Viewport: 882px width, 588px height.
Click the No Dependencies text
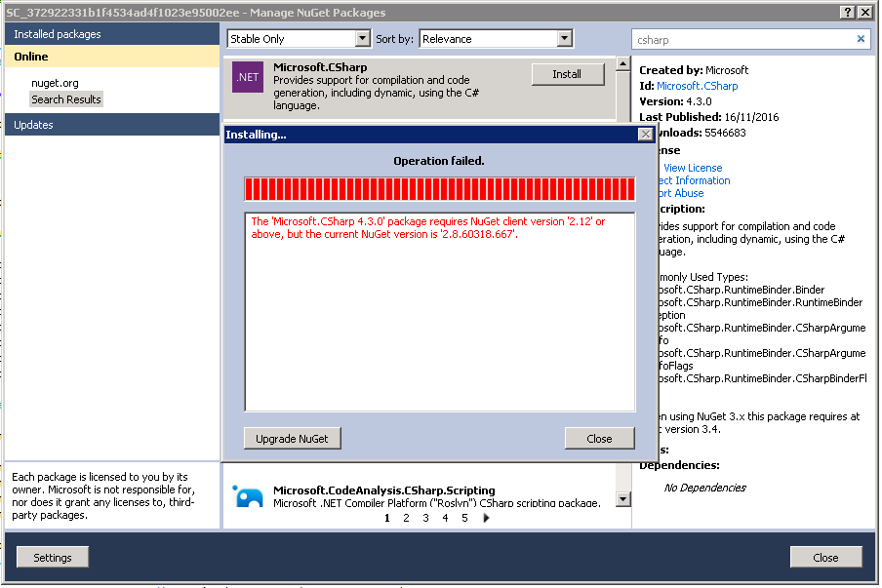coord(704,488)
